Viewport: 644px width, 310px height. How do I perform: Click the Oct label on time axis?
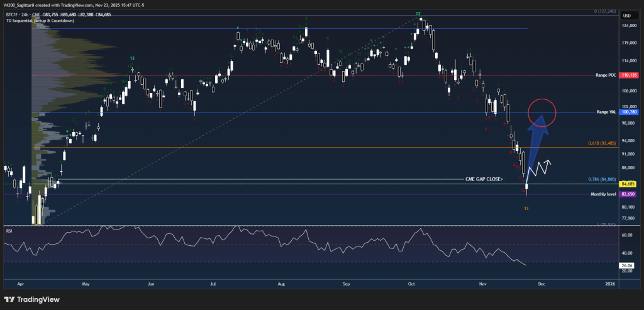click(x=412, y=283)
